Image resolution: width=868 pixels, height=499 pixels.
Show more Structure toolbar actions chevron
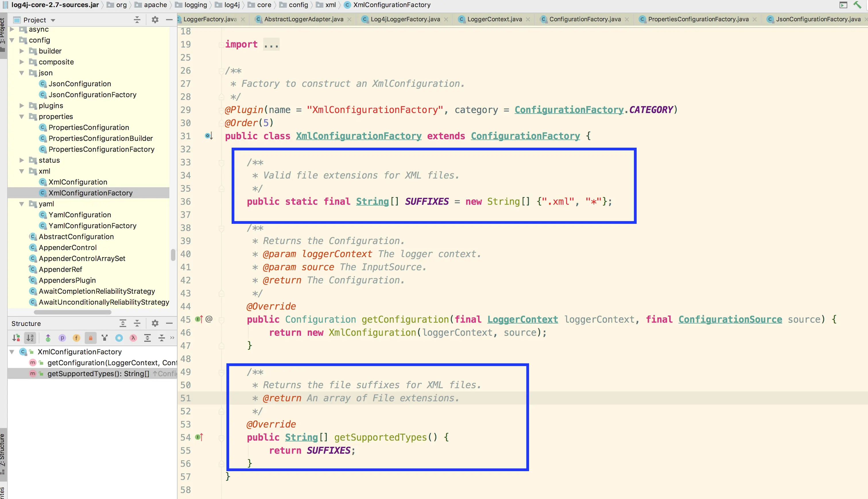coord(172,337)
